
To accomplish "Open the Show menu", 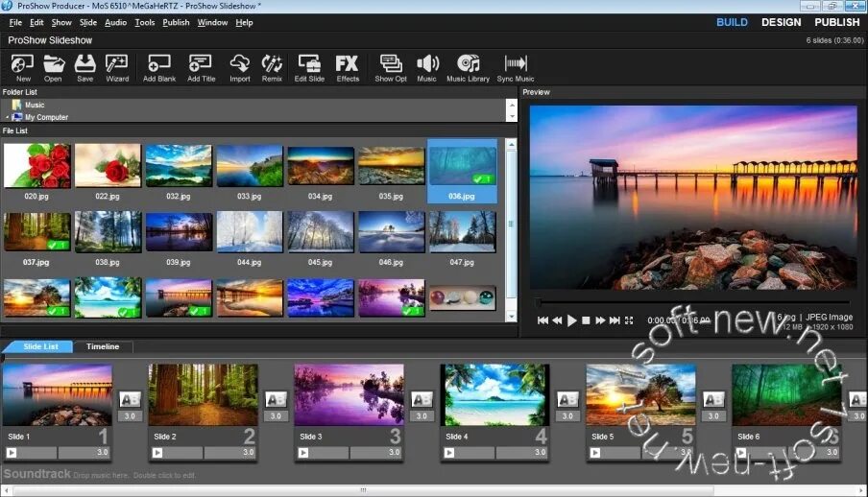I will [61, 23].
